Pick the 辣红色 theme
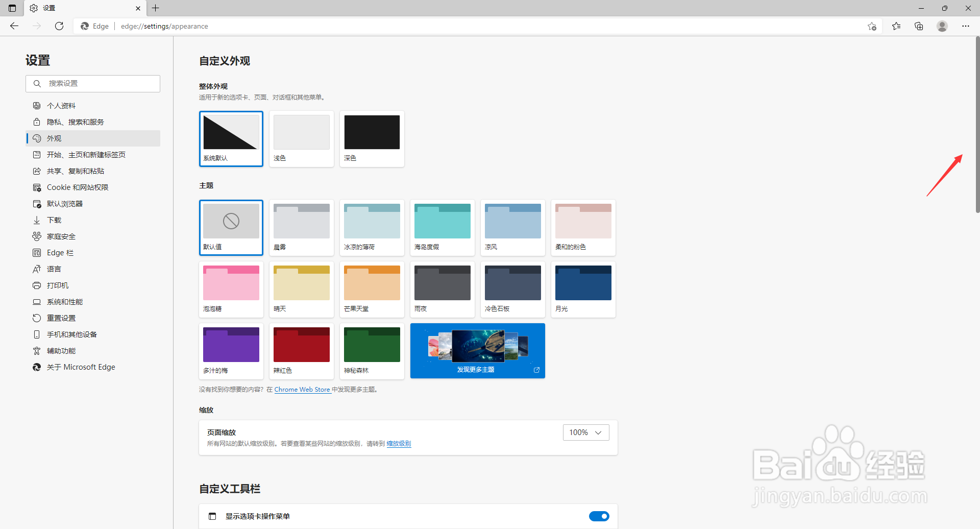This screenshot has width=980, height=529. pyautogui.click(x=302, y=351)
